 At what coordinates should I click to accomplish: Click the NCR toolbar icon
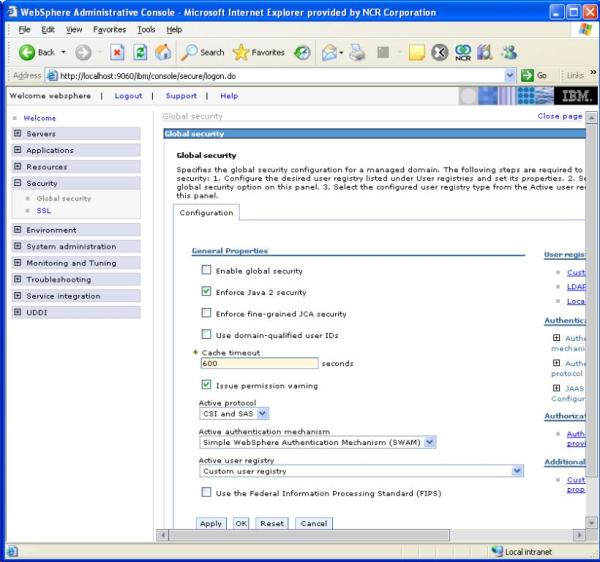point(463,52)
